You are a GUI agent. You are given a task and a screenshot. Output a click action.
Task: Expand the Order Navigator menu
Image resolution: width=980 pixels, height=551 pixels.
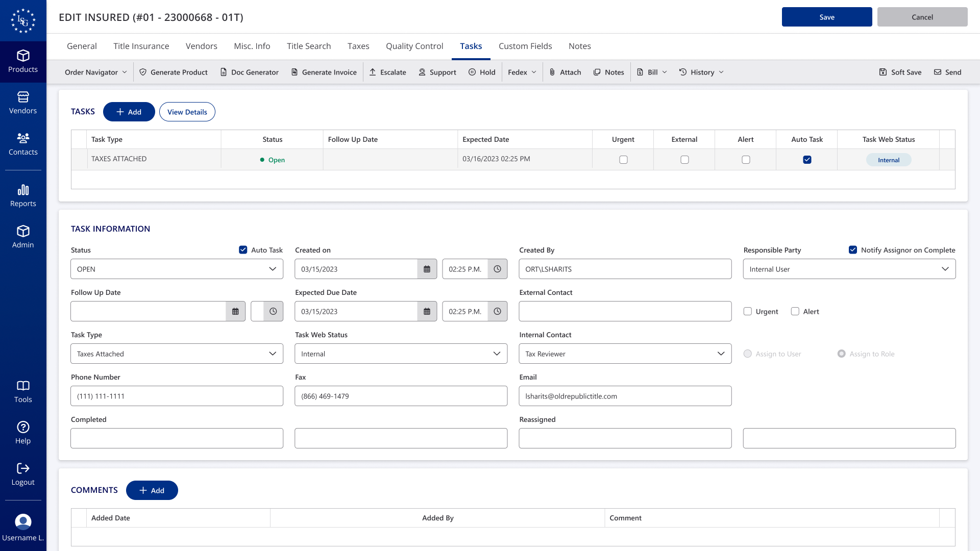pos(96,72)
